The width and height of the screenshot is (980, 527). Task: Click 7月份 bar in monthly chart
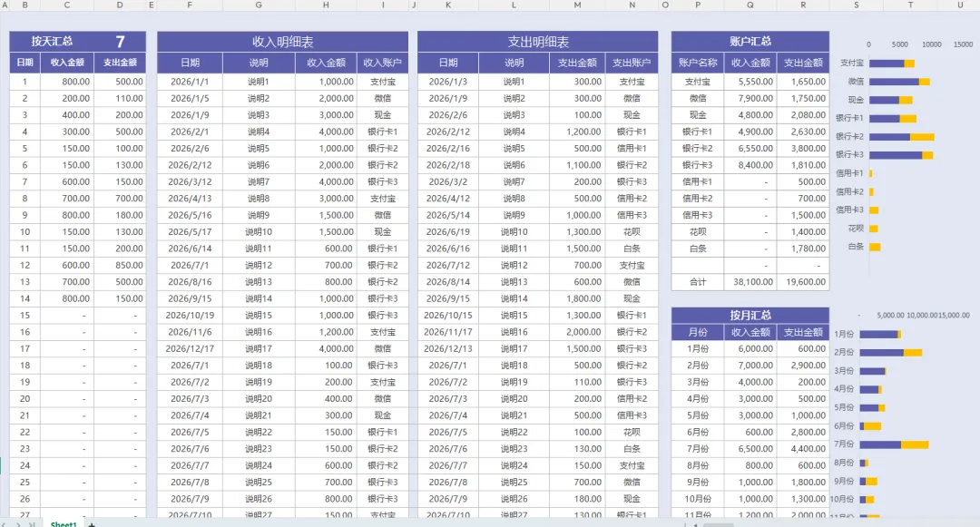[x=894, y=444]
